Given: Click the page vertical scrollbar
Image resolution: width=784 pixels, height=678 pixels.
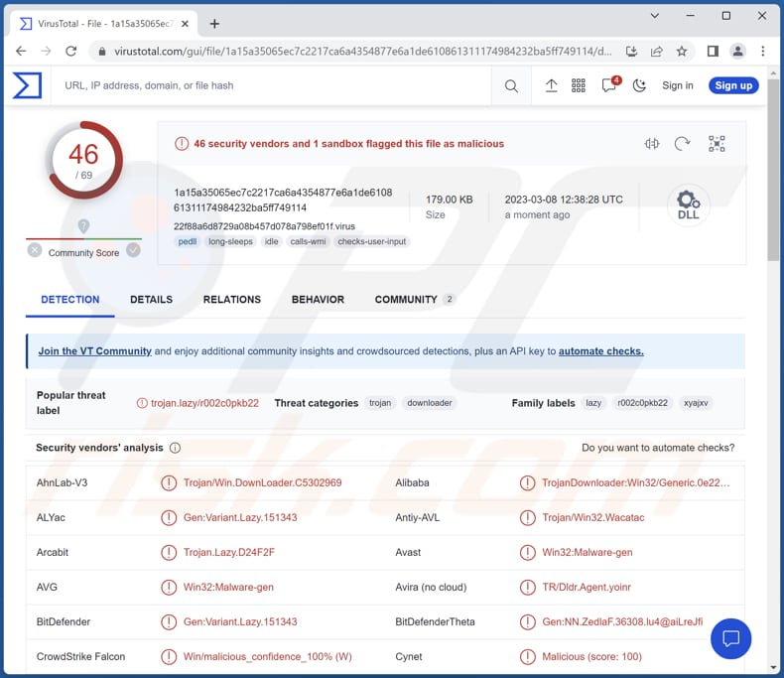Looking at the screenshot, I should 773,170.
